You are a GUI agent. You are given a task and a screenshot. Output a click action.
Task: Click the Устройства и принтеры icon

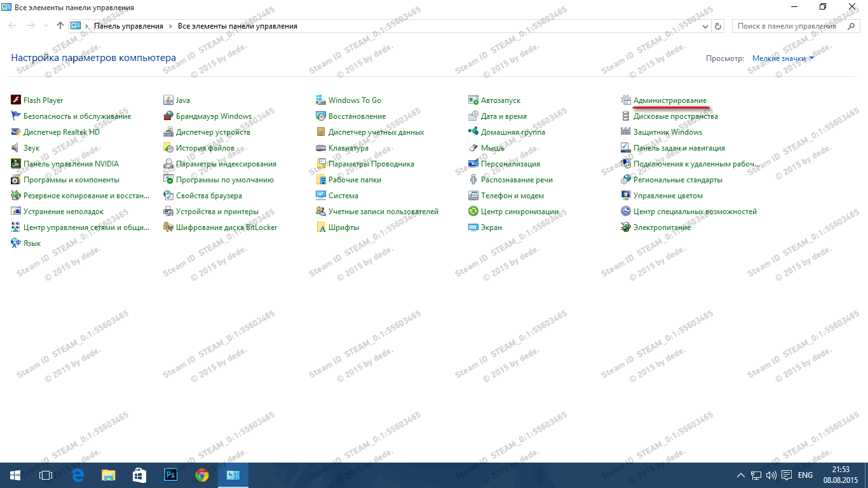(168, 212)
